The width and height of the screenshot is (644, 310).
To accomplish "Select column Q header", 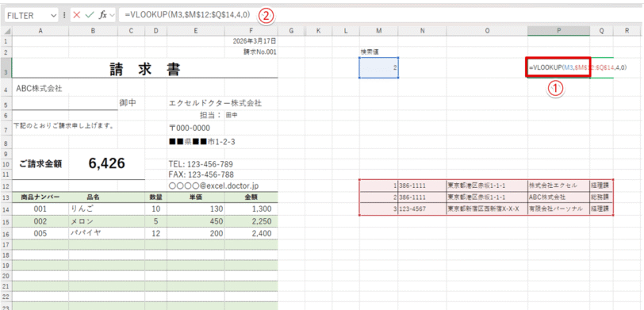I will [601, 31].
